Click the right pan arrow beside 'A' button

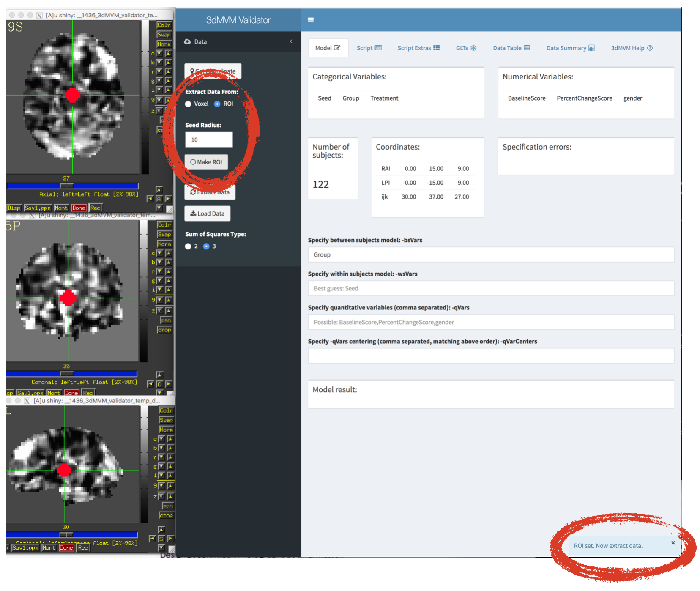[168, 199]
